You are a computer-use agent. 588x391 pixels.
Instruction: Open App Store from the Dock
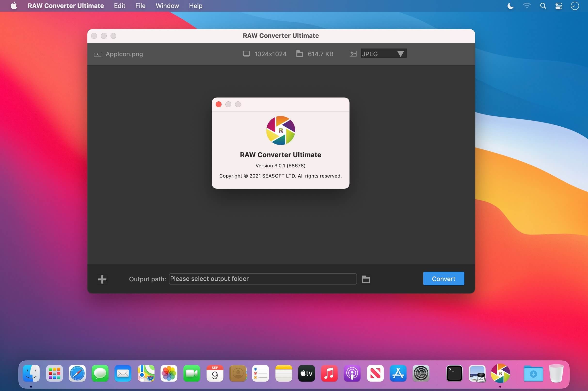[398, 373]
